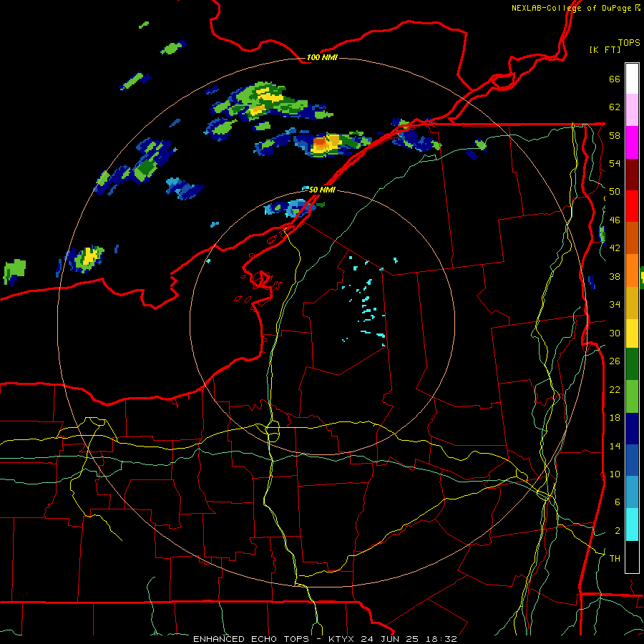Click the '10' legend value

(615, 474)
